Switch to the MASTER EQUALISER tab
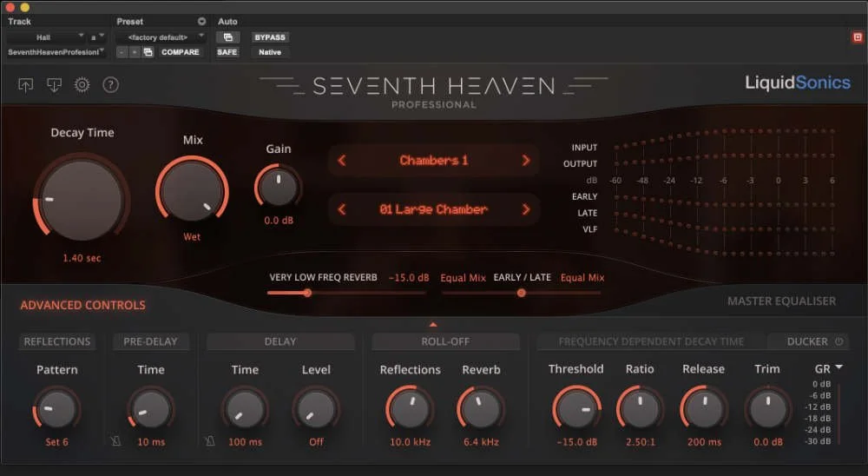868x476 pixels. pyautogui.click(x=782, y=301)
